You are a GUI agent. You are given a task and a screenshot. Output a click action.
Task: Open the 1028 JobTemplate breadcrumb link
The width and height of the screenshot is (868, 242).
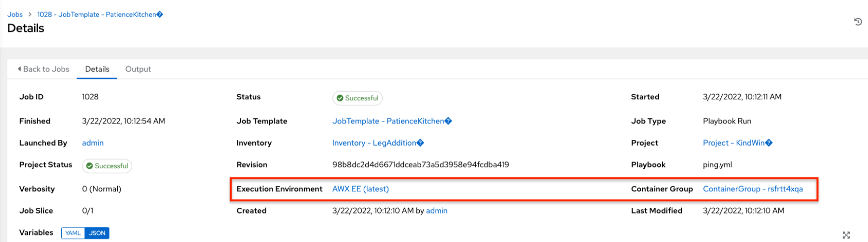tap(100, 14)
